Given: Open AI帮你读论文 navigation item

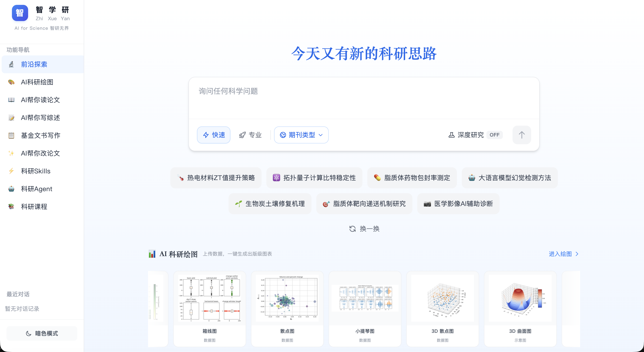Looking at the screenshot, I should click(42, 100).
